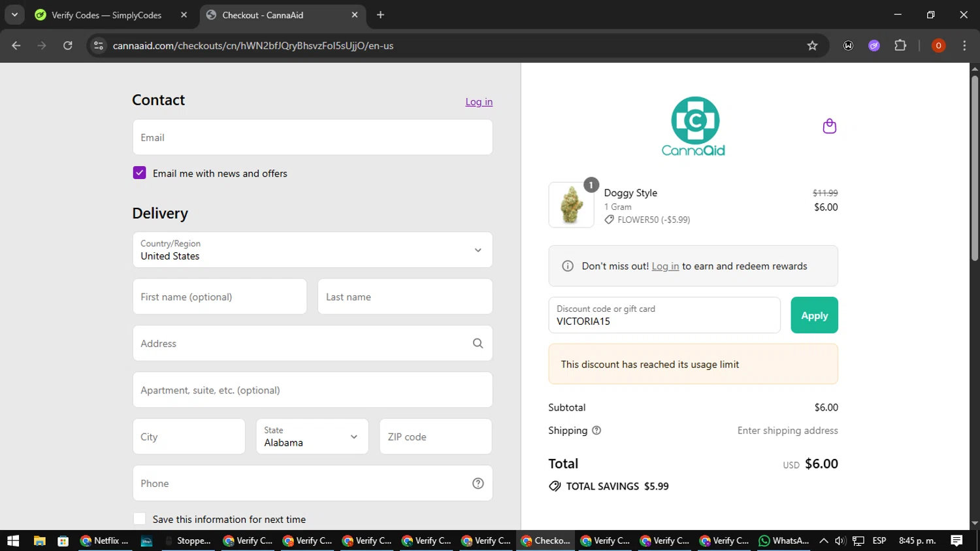Click the Enter shipping address text

tap(787, 430)
